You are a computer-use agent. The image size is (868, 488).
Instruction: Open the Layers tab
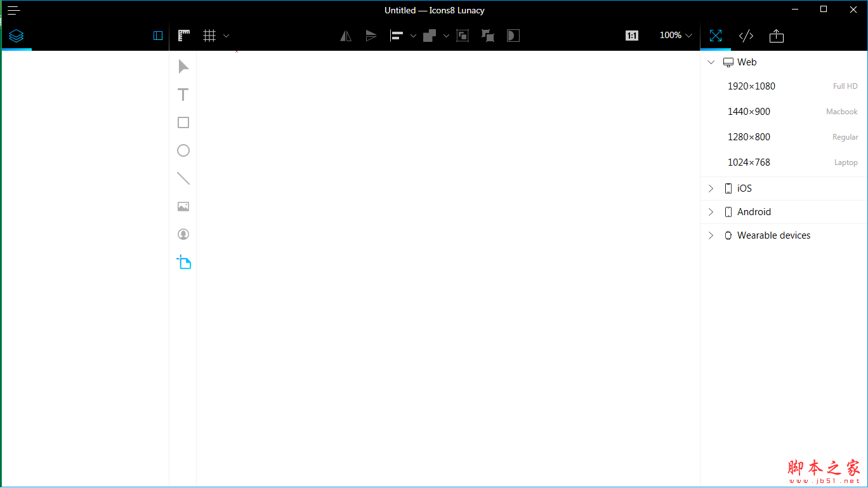[x=16, y=36]
